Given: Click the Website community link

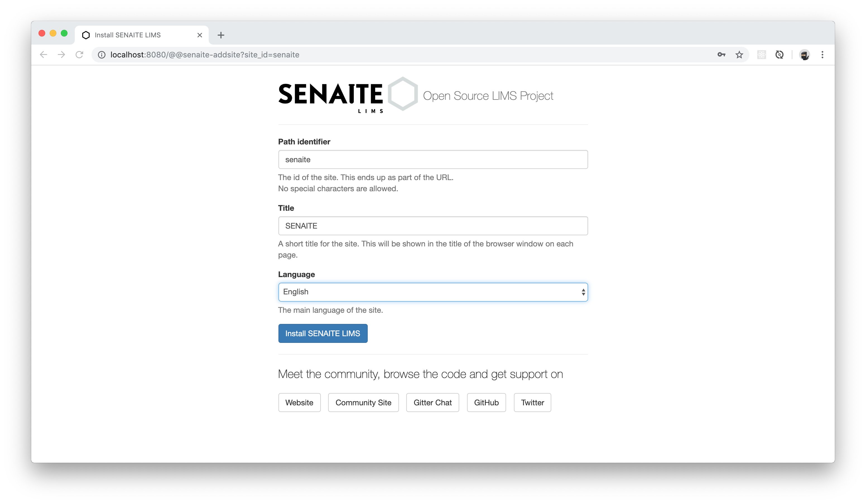Looking at the screenshot, I should tap(299, 402).
